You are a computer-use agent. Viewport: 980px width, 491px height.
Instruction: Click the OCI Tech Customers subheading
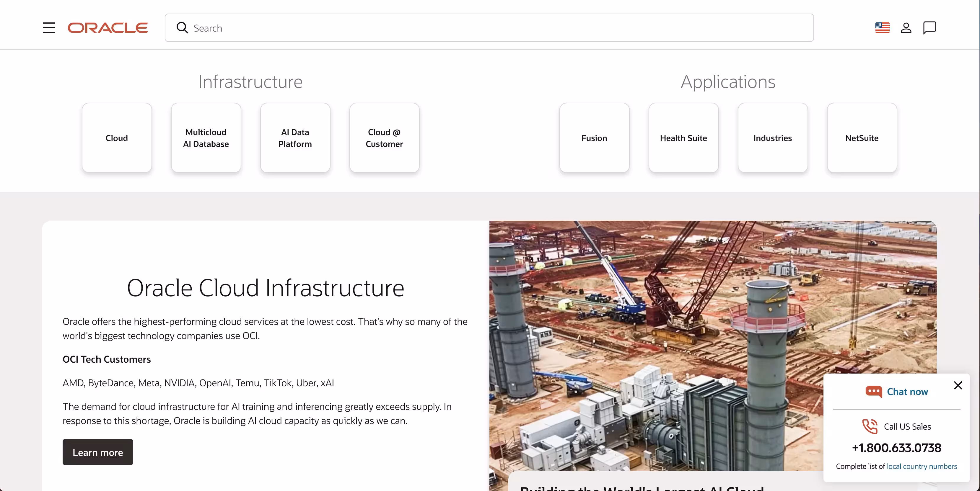[107, 359]
